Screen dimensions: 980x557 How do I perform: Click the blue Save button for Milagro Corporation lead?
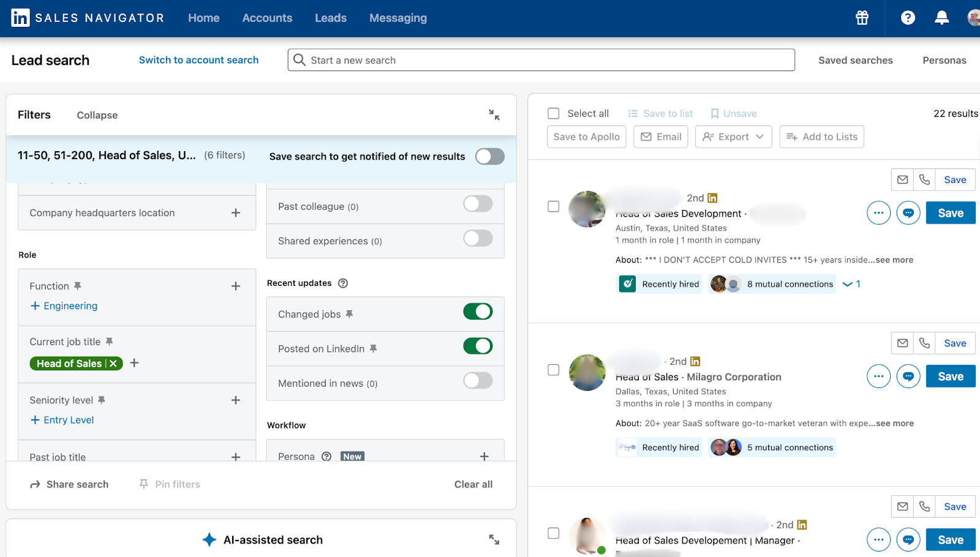(951, 376)
